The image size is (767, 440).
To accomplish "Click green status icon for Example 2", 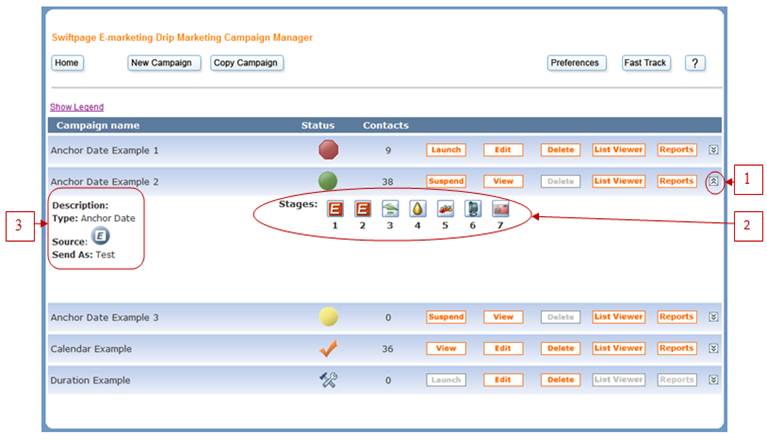I will click(328, 181).
